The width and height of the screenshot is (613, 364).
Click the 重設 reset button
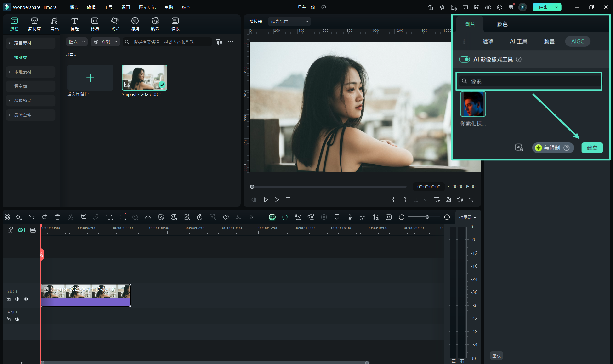(x=496, y=355)
